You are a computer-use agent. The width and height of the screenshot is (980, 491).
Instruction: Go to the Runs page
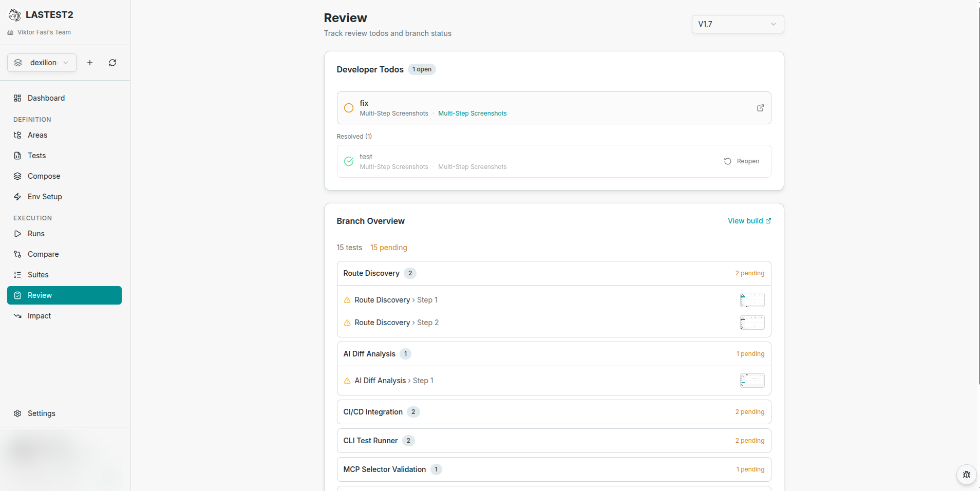pyautogui.click(x=64, y=234)
